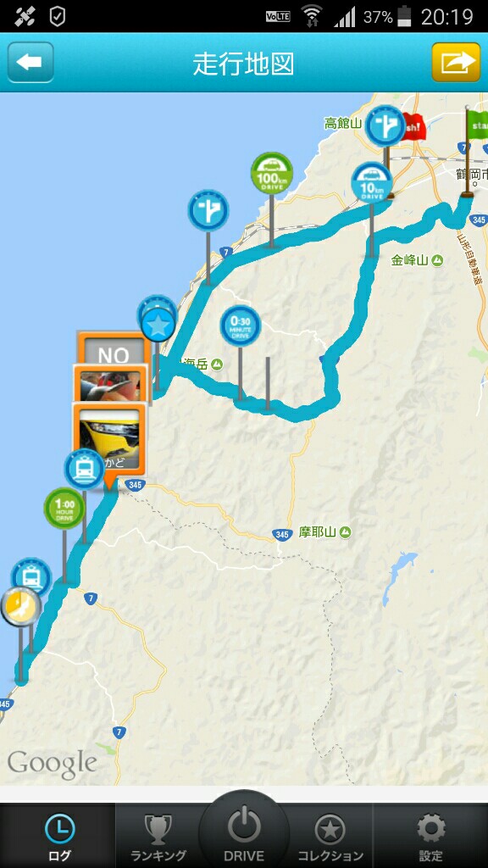Tap the junction sign marker on coast
The height and width of the screenshot is (868, 488).
coord(208,210)
